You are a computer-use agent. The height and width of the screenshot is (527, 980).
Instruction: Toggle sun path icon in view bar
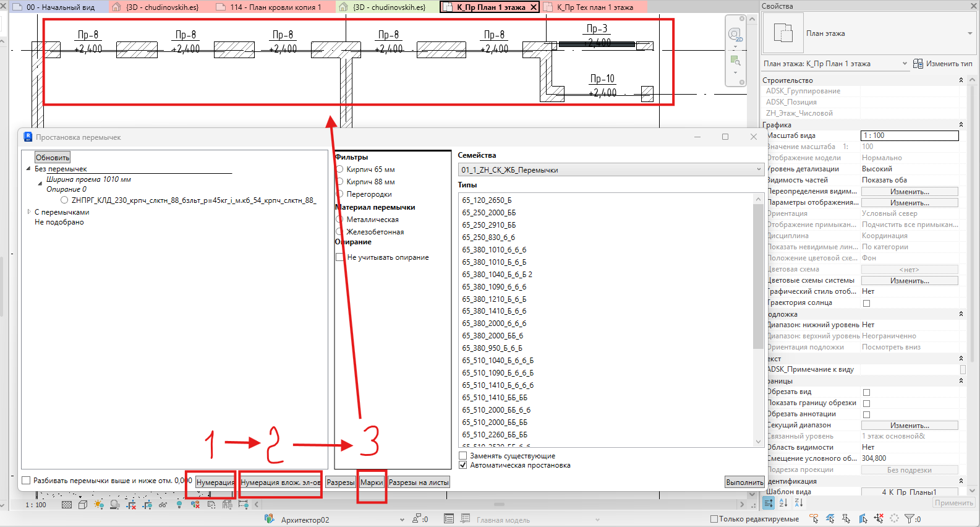pyautogui.click(x=99, y=505)
